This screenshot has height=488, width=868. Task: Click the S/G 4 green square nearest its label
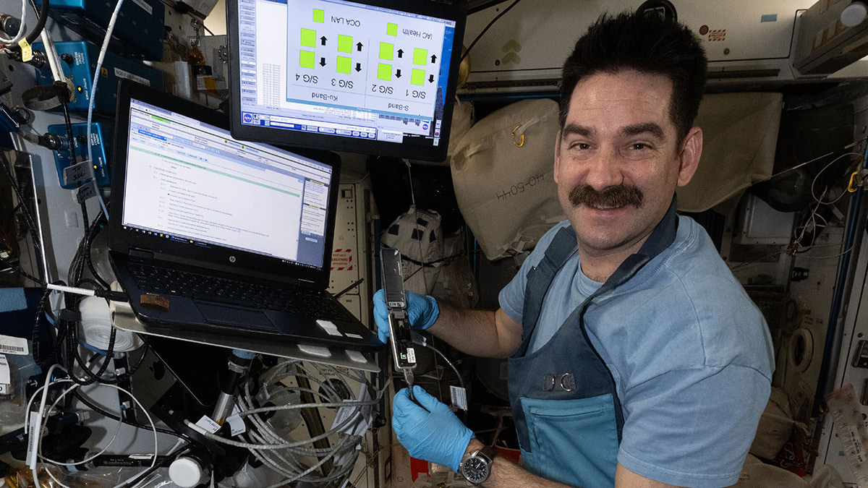point(307,59)
